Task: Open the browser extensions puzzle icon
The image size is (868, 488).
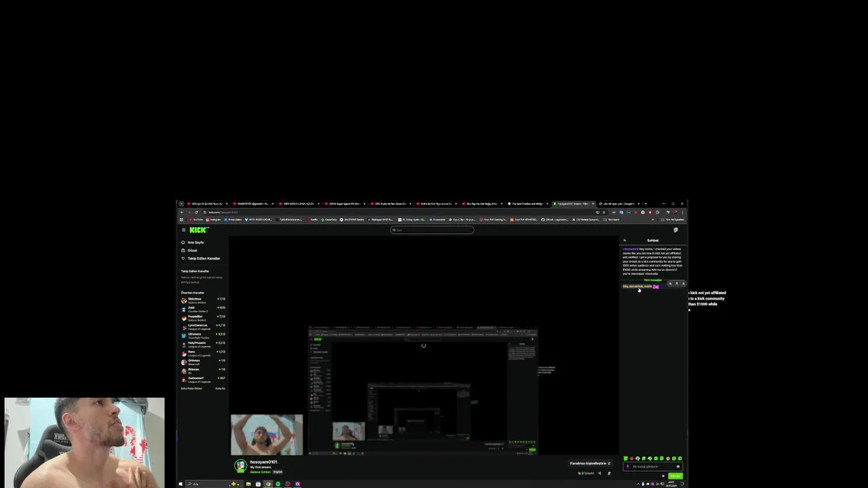Action: pos(657,212)
